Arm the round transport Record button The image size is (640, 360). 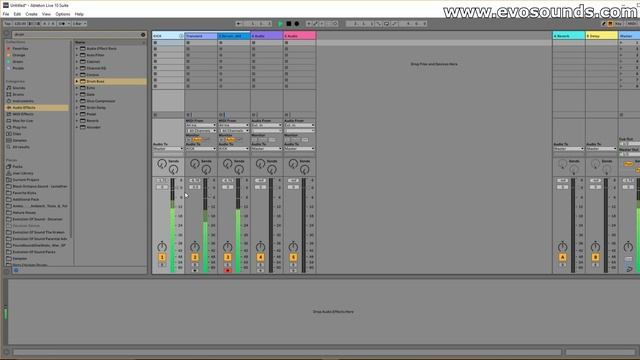(297, 24)
